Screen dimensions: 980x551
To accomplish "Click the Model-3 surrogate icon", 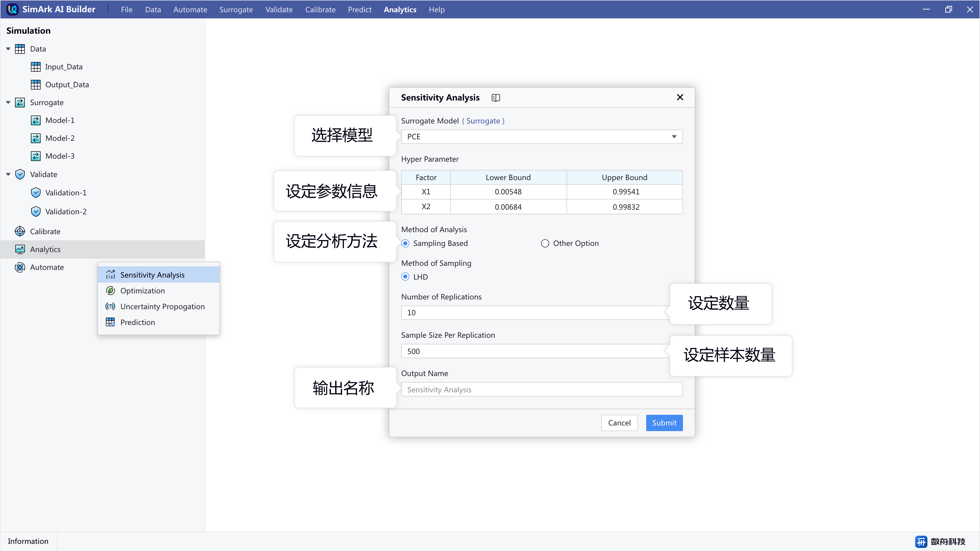I will point(35,156).
